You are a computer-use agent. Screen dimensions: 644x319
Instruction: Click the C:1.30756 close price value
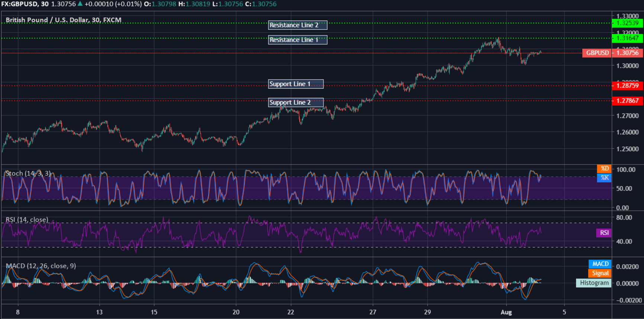click(261, 4)
